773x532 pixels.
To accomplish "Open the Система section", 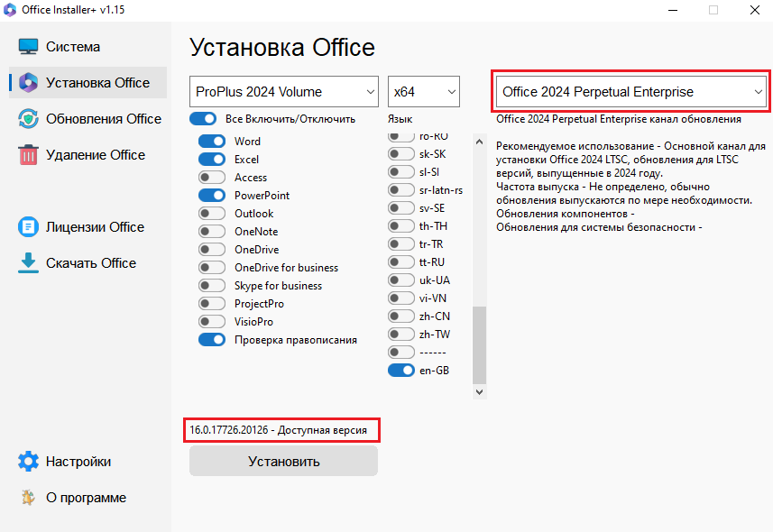I will pyautogui.click(x=87, y=46).
